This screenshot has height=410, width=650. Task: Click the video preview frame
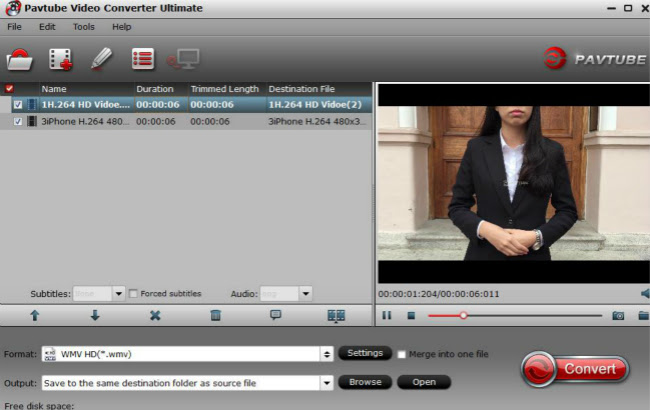tap(514, 184)
